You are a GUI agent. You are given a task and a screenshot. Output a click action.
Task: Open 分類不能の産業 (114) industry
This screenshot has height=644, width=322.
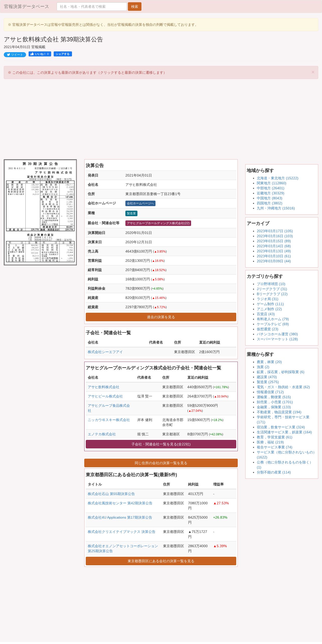pyautogui.click(x=274, y=472)
